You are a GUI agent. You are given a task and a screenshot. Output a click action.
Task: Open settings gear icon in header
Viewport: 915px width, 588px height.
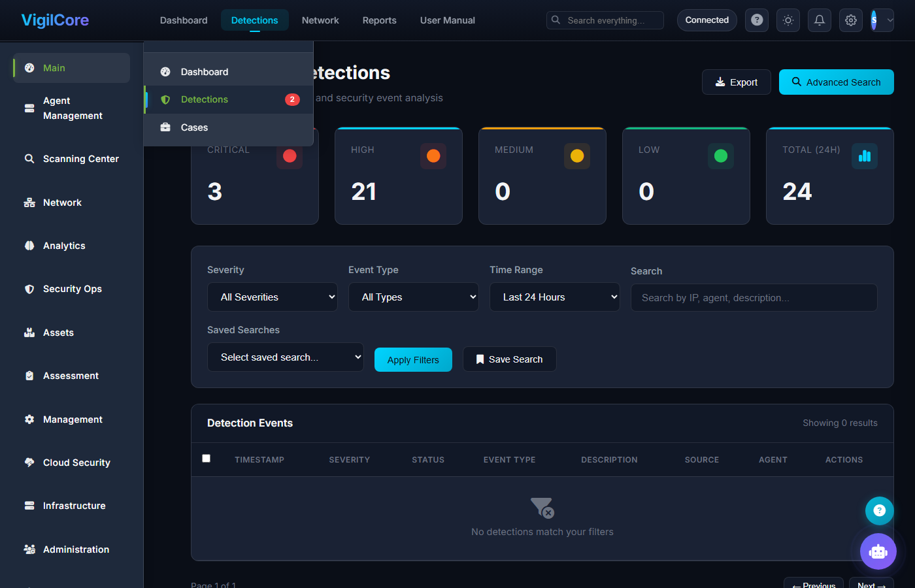(x=851, y=20)
